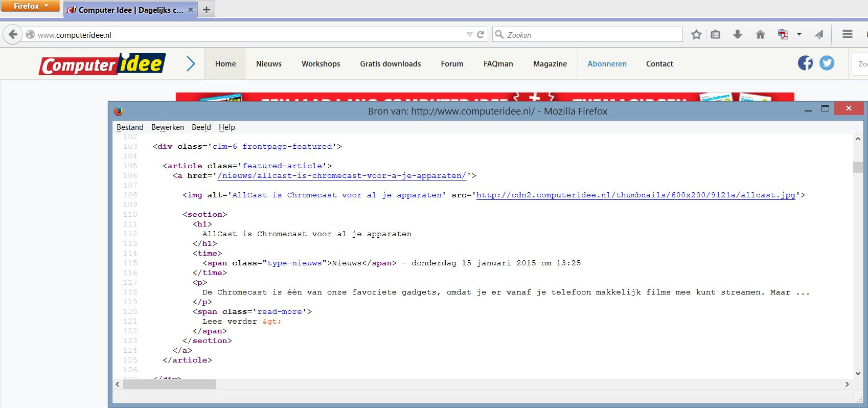Screen dimensions: 868x408
Task: Click source line number 103
Action: pyautogui.click(x=130, y=147)
